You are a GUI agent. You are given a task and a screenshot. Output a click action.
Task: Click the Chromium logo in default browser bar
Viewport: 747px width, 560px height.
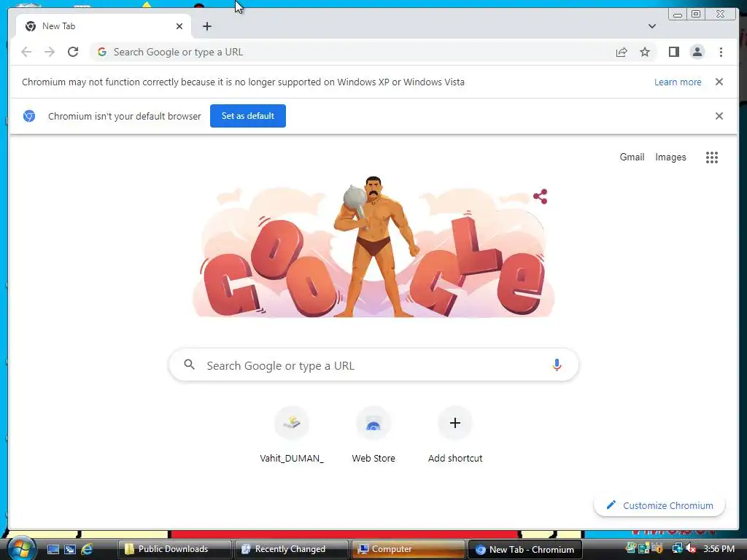click(x=29, y=116)
